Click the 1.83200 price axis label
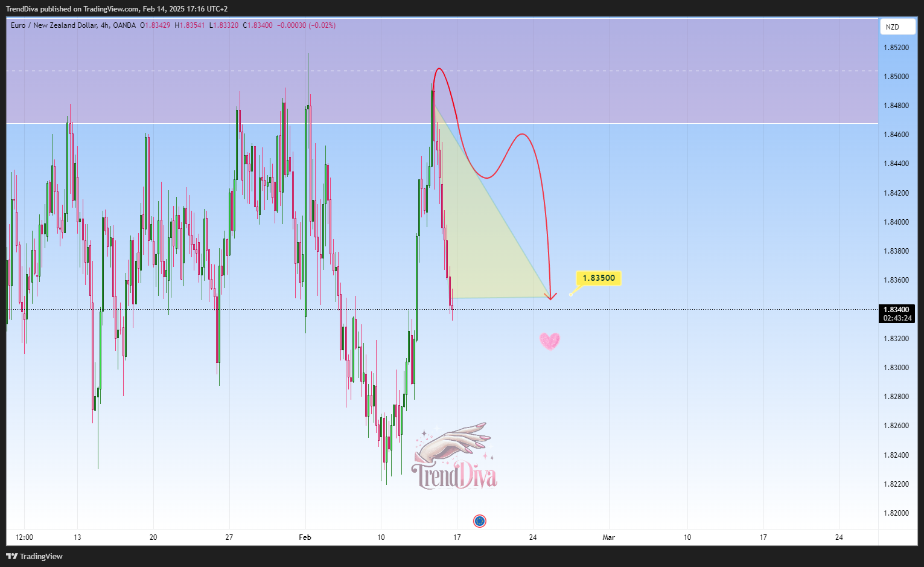Screen dimensions: 924x567 click(896, 339)
